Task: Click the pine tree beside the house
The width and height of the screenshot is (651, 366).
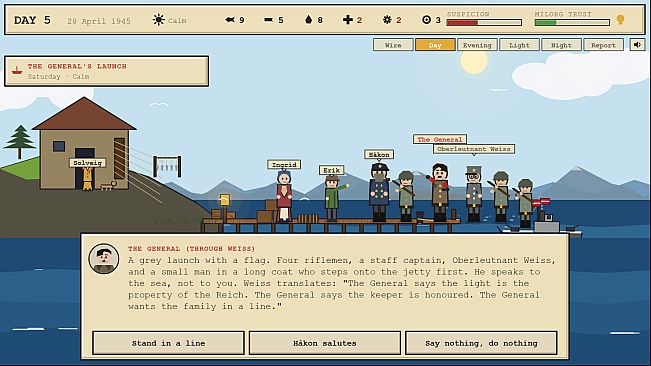Action: click(x=19, y=142)
